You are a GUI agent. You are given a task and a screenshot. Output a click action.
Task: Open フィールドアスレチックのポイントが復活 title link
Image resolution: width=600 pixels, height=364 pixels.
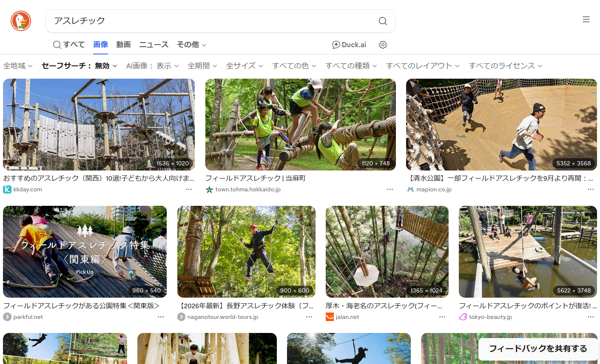[528, 306]
